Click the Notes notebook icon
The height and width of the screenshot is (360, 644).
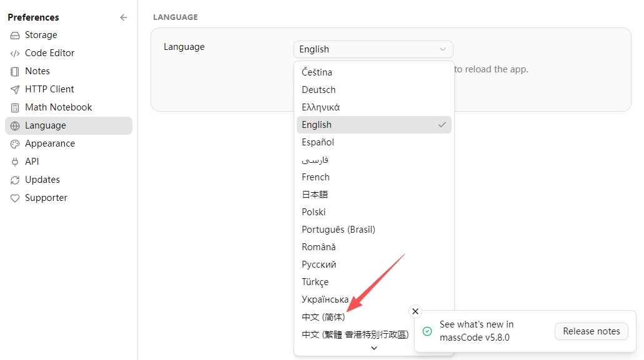coord(15,71)
